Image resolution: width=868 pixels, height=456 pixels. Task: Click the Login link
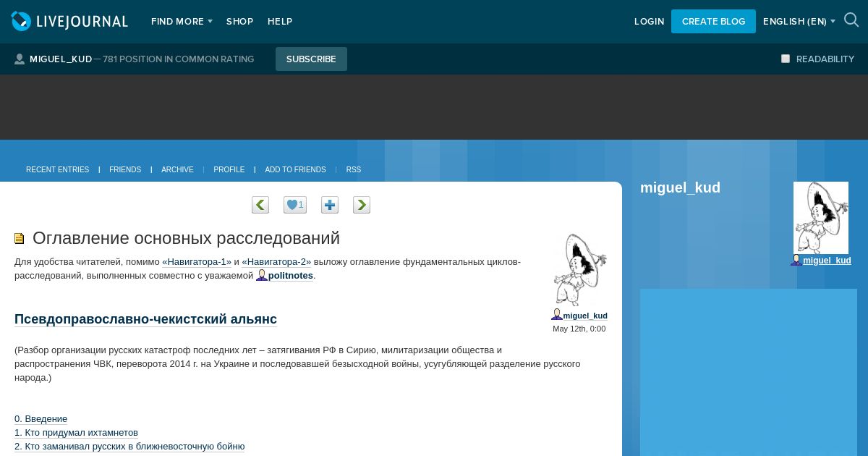(x=649, y=22)
